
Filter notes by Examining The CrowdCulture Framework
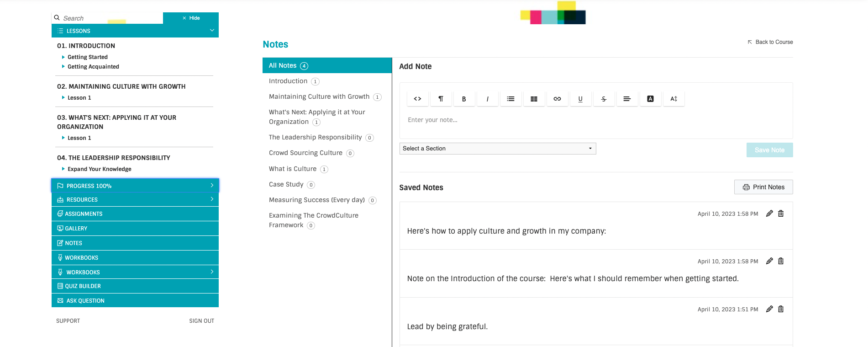[x=314, y=220]
